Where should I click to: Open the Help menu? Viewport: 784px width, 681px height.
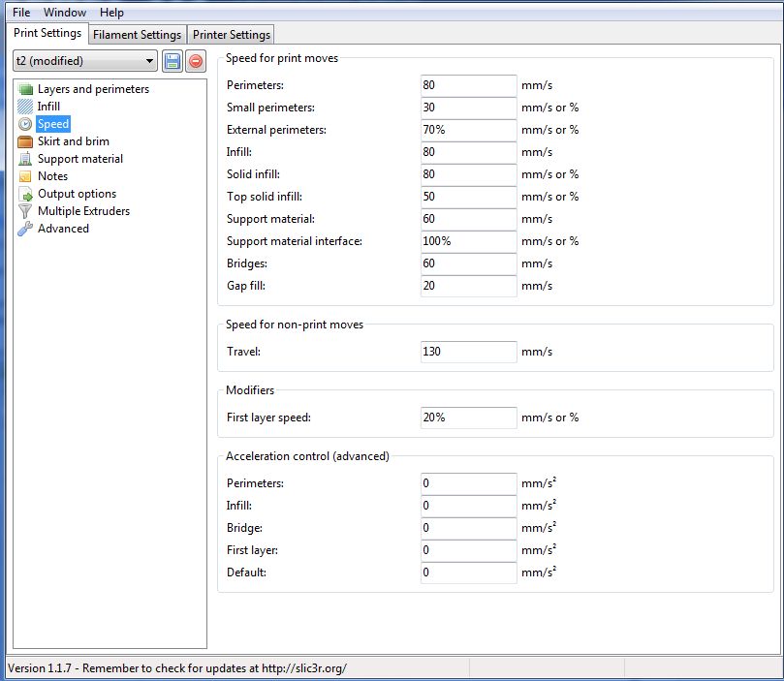[111, 13]
